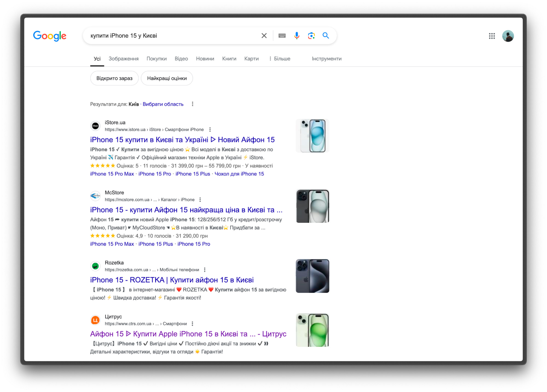Switch to the Книги tab
The width and height of the screenshot is (547, 392).
(229, 59)
